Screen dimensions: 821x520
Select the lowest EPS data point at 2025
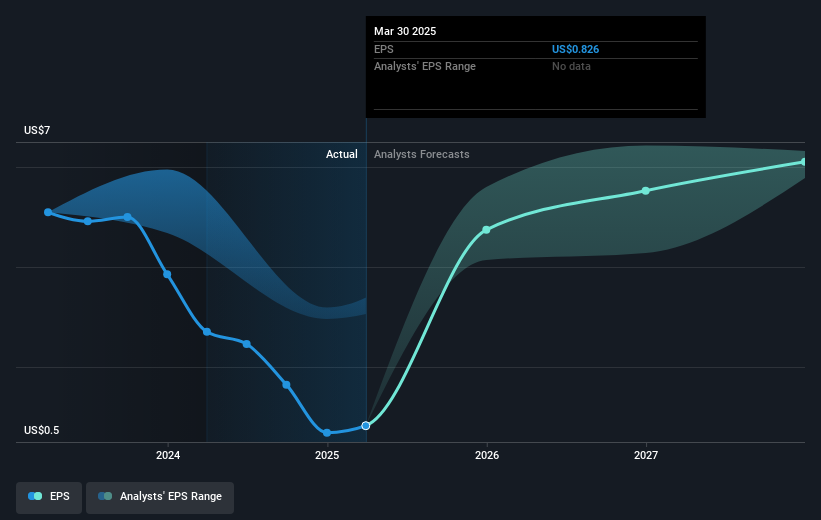(x=327, y=433)
